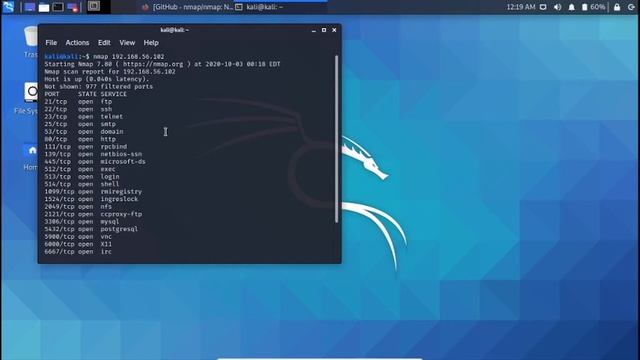The width and height of the screenshot is (640, 360).
Task: Click the https://nmap.org URL in output
Action: [x=153, y=64]
